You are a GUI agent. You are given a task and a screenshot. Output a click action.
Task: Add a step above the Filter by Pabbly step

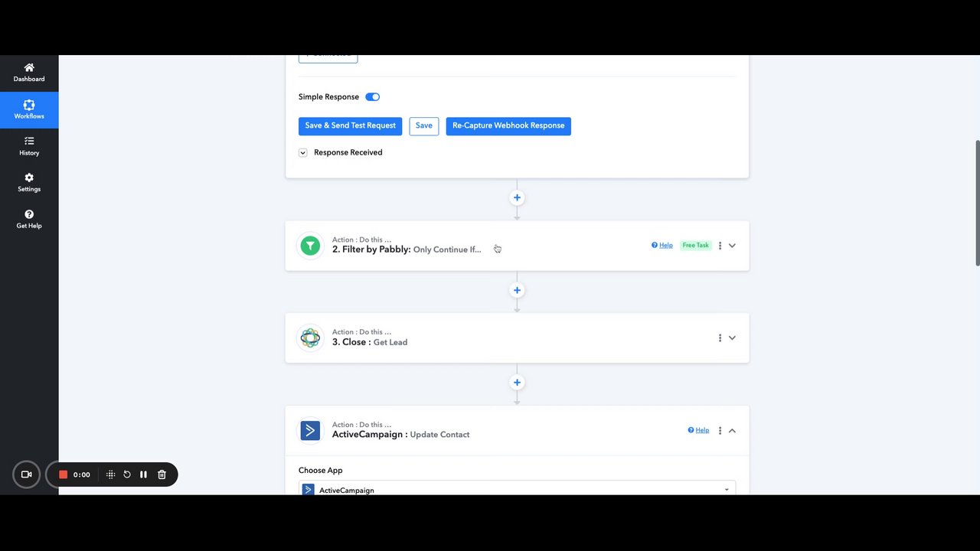(517, 197)
